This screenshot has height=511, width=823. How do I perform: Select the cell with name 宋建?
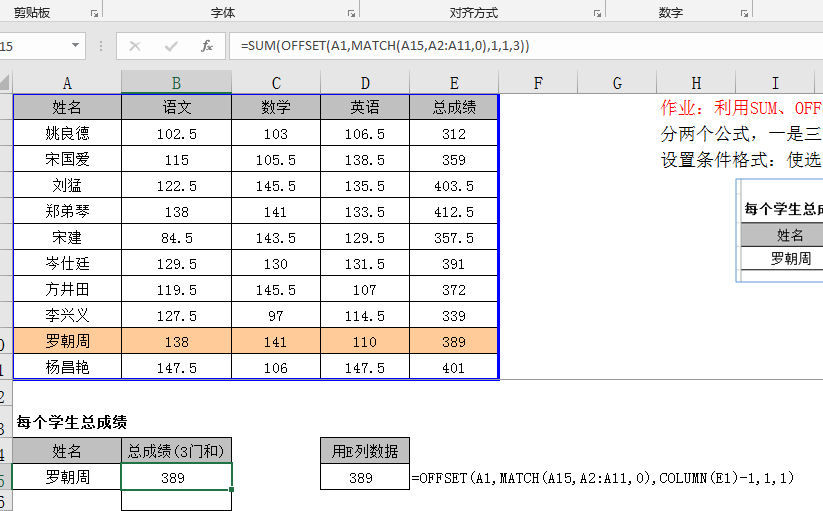click(67, 237)
